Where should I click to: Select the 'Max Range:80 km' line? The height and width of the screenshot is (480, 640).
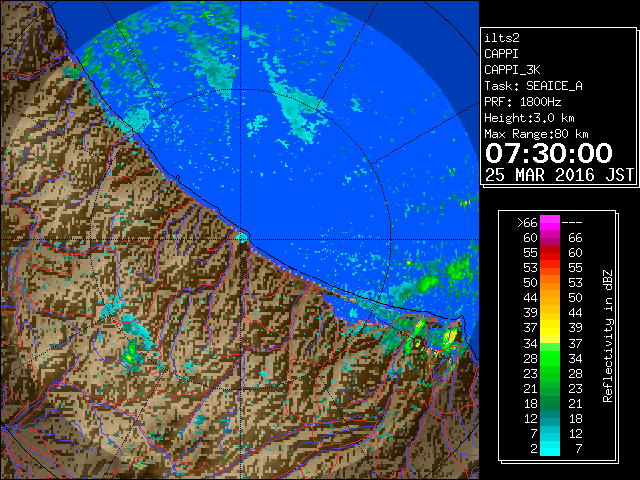tap(536, 134)
